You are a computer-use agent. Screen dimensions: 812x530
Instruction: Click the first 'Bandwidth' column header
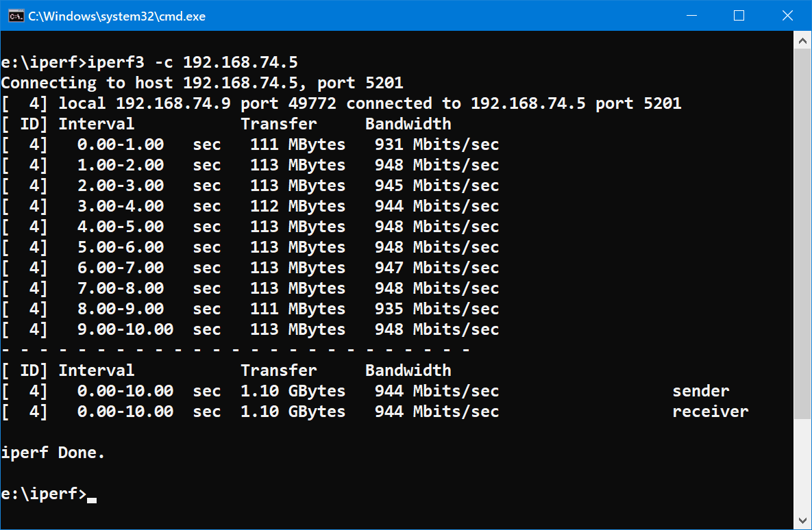[408, 124]
